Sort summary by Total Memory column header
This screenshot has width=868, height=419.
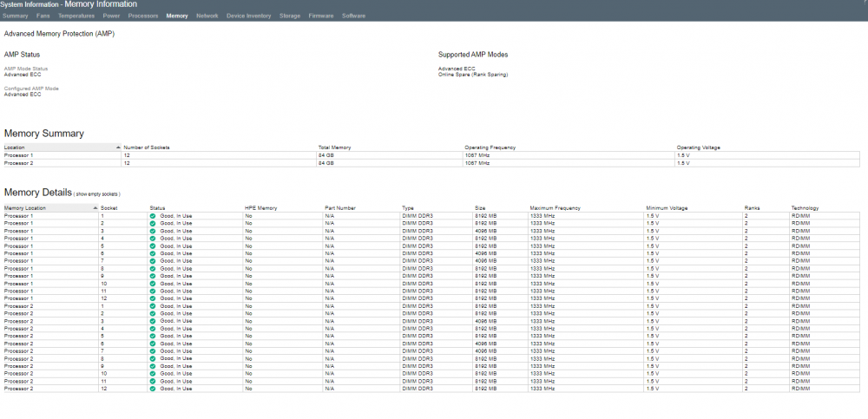pyautogui.click(x=334, y=147)
